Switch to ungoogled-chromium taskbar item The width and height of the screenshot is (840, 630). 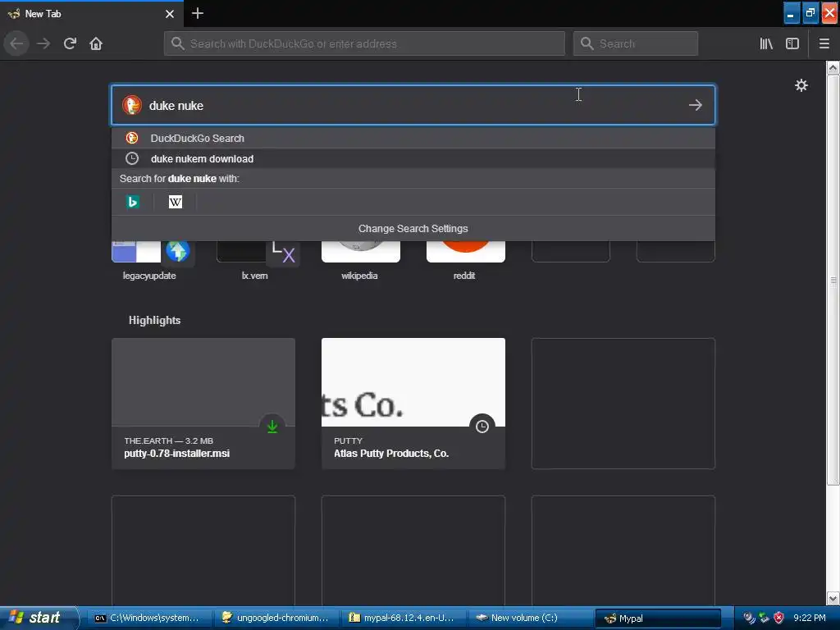276,619
